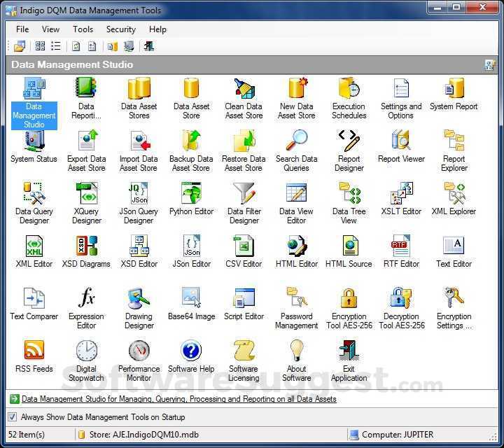
Task: Open the XSD Editor
Action: 139,251
